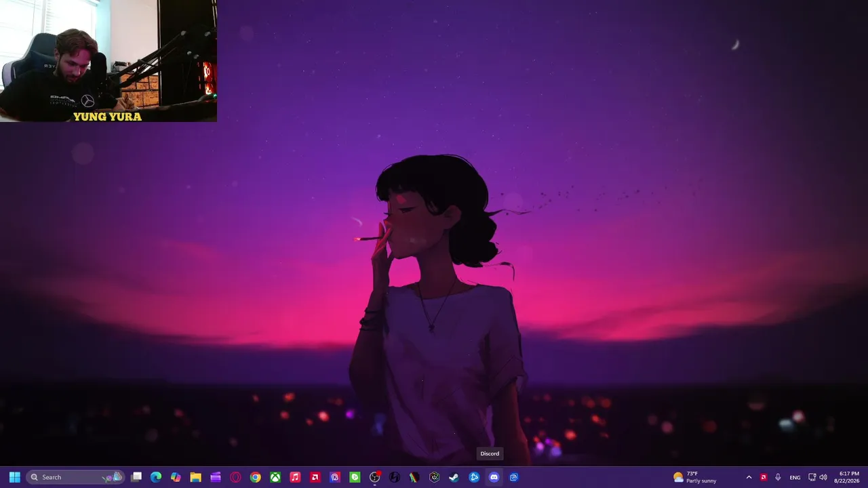
Task: Open File Explorer from the taskbar
Action: 195,477
